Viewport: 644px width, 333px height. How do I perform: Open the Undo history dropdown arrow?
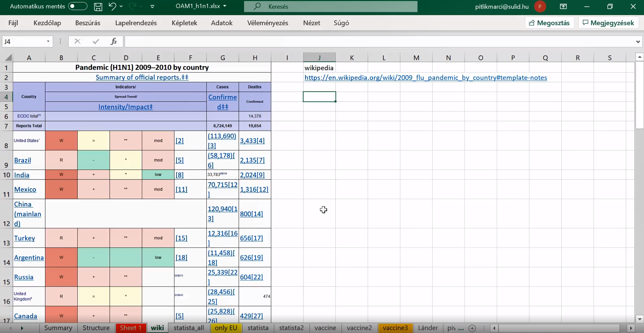point(121,6)
